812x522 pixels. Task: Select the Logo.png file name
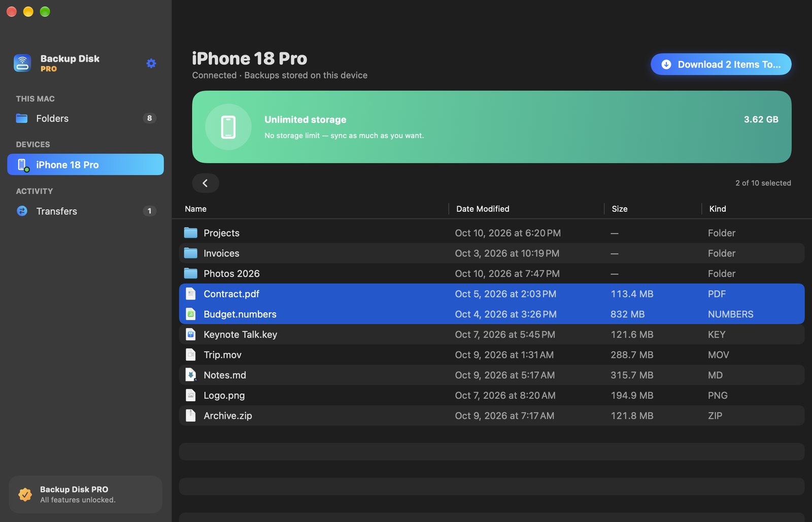224,396
